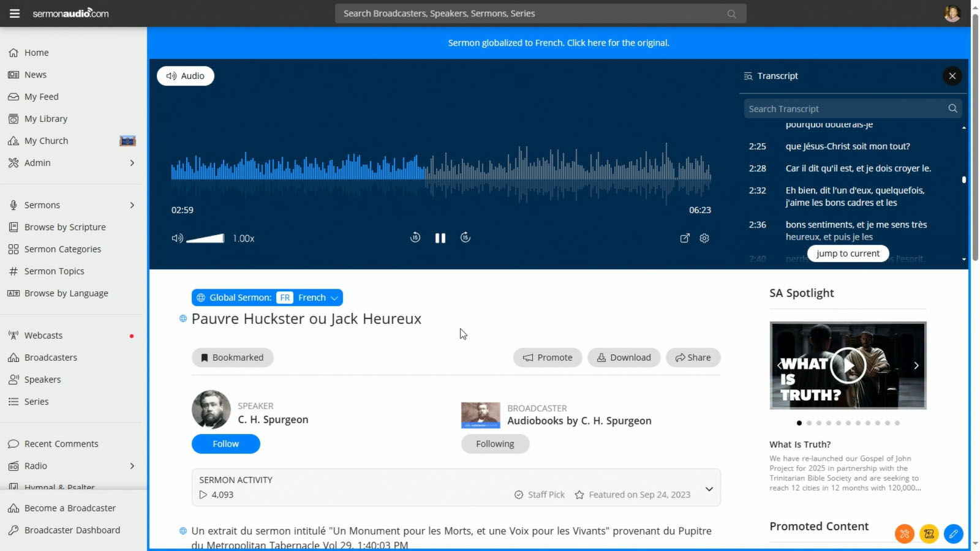
Task: Go to next SA Spotlight slide
Action: pos(916,365)
